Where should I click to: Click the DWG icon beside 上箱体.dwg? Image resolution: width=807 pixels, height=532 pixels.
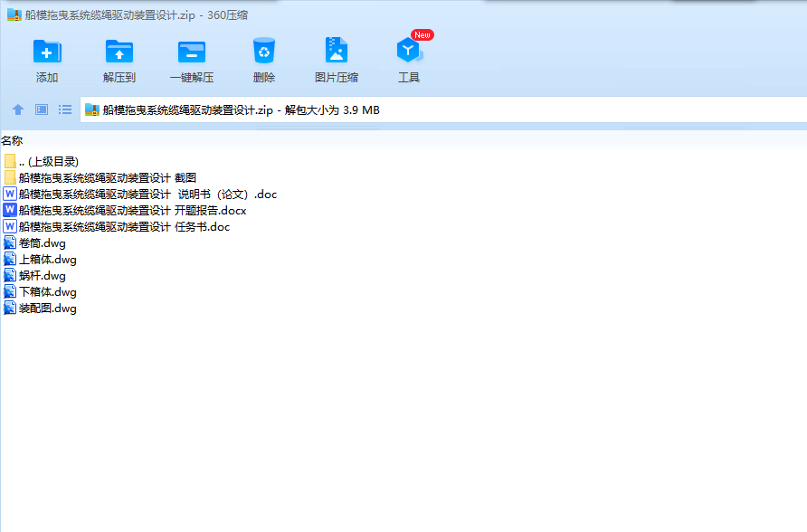click(10, 260)
